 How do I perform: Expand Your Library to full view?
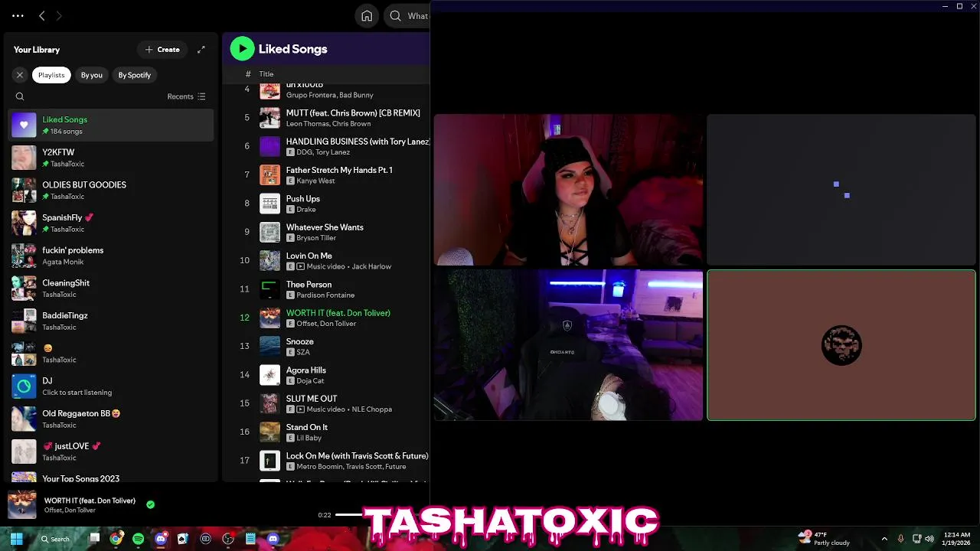[201, 50]
